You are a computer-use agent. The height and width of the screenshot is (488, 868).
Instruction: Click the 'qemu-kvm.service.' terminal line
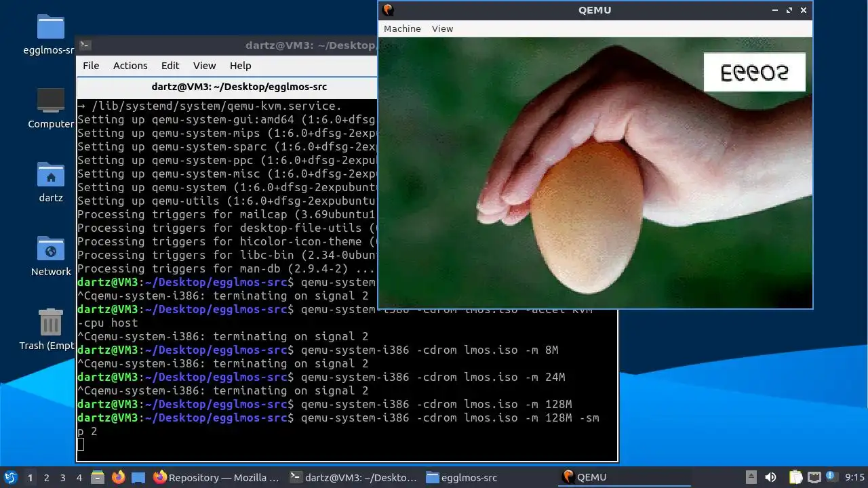point(210,106)
